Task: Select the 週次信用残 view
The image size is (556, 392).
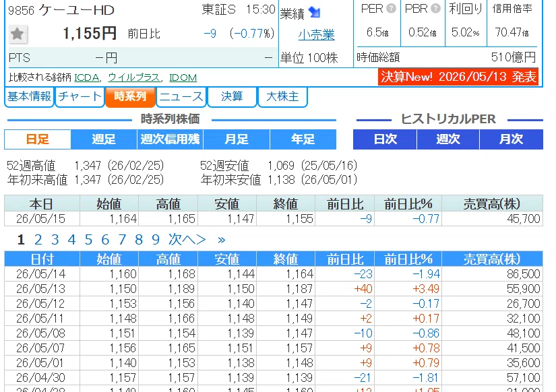Action: coord(171,139)
